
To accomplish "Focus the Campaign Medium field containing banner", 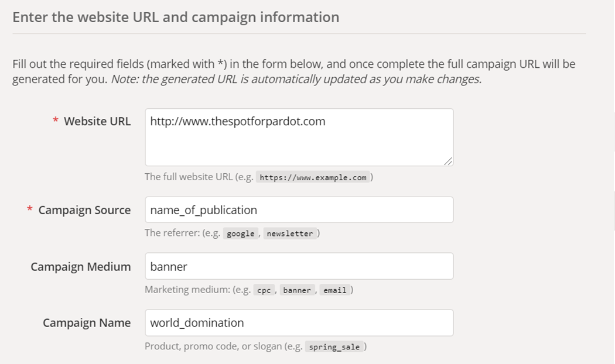I will click(x=299, y=266).
